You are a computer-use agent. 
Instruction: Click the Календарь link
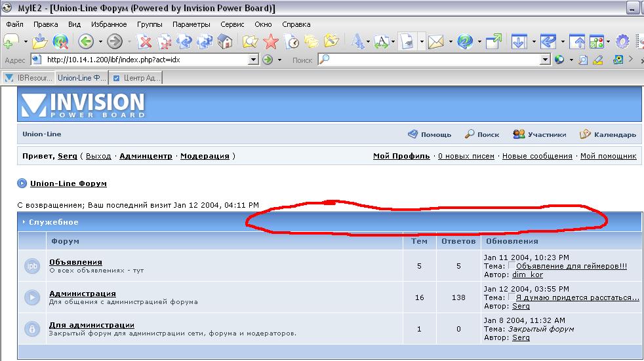[x=607, y=134]
